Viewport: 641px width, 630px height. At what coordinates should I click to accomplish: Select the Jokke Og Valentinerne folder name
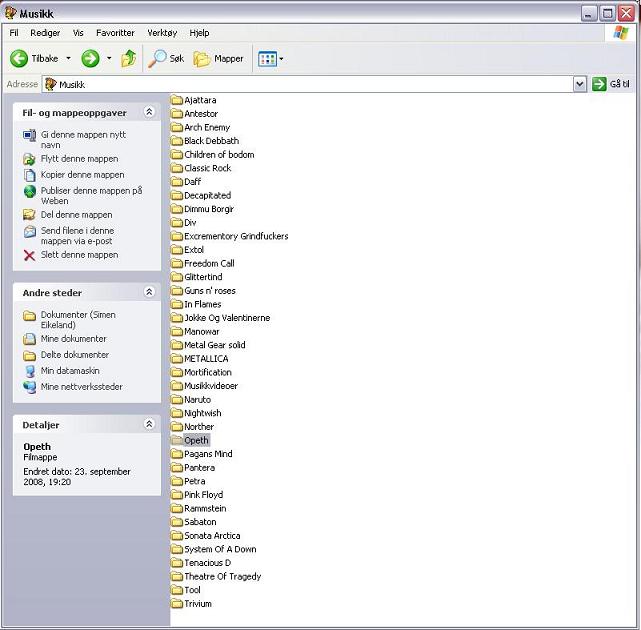click(x=227, y=318)
